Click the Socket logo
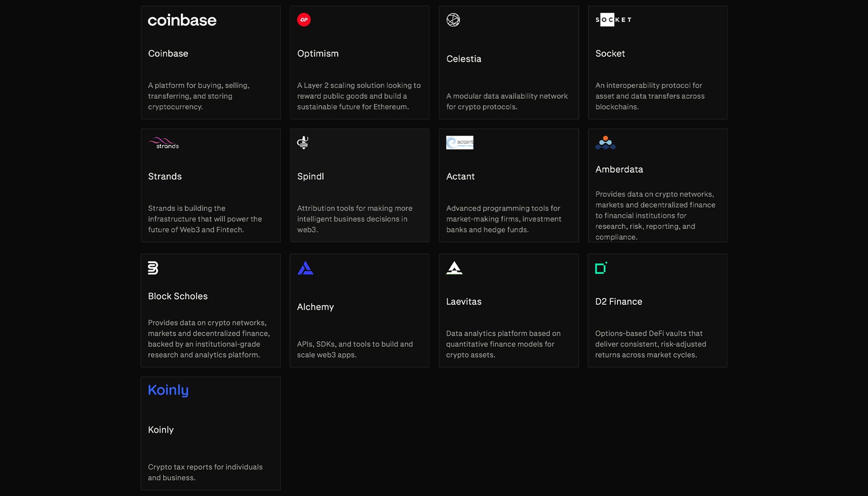Viewport: 868px width, 496px height. pos(613,20)
